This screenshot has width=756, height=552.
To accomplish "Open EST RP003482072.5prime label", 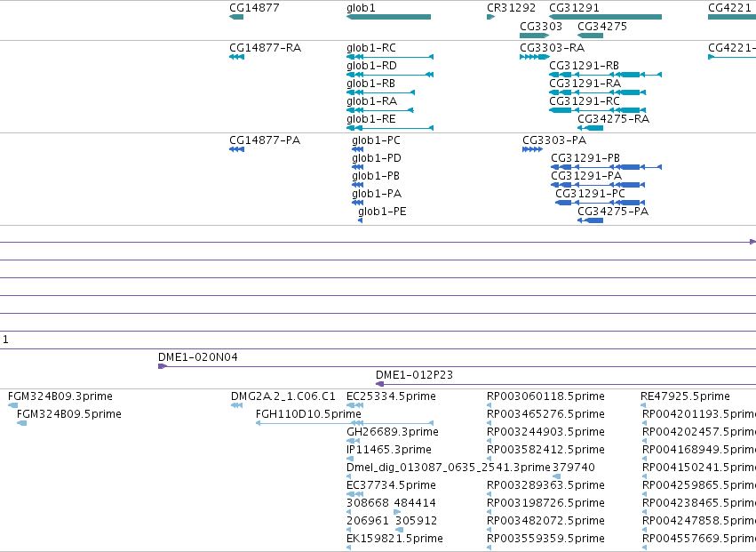I will pos(545,521).
